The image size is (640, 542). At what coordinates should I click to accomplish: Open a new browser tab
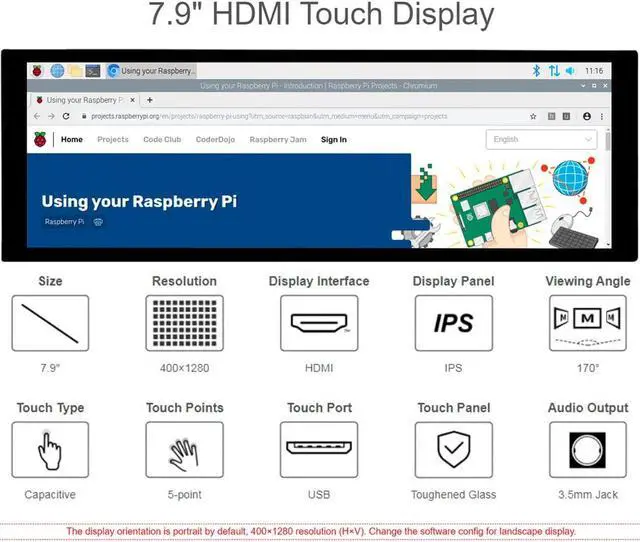pos(150,100)
